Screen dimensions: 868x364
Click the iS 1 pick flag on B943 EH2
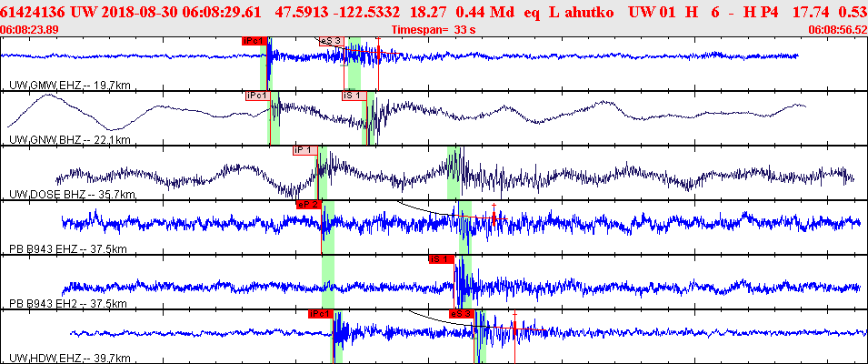click(441, 258)
